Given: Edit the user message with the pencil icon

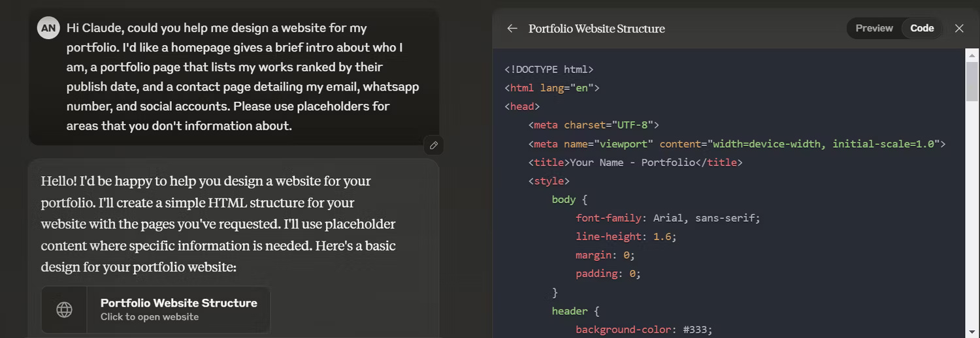Looking at the screenshot, I should (x=433, y=145).
